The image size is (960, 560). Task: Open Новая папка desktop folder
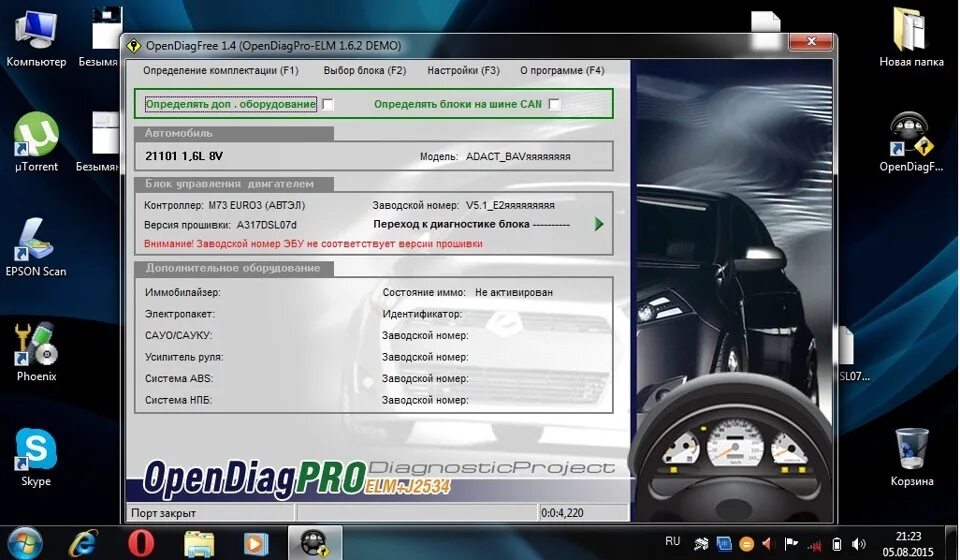(x=912, y=38)
